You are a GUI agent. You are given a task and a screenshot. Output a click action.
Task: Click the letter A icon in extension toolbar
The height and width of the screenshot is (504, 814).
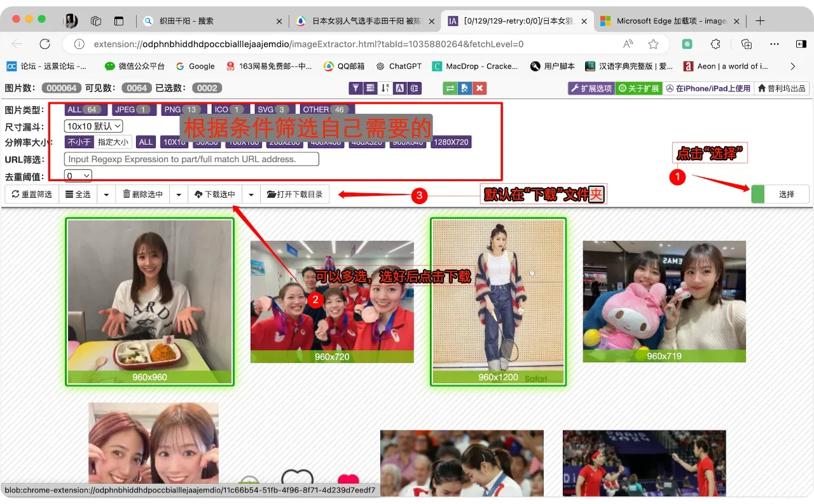point(399,88)
